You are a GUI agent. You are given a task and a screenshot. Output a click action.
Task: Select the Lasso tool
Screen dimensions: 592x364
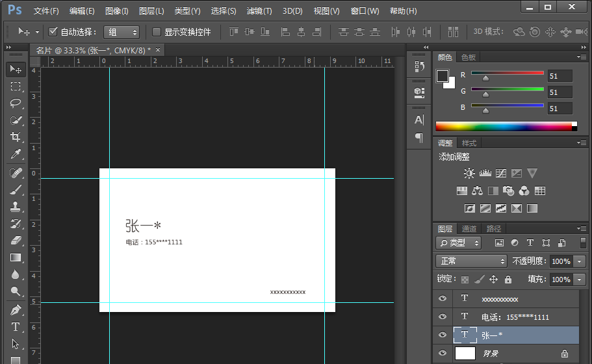tap(16, 103)
